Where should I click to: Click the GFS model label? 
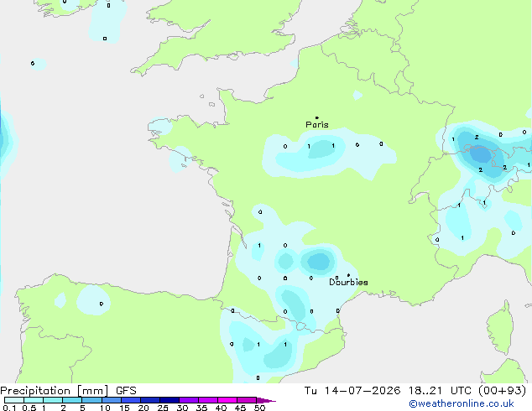[x=126, y=391]
